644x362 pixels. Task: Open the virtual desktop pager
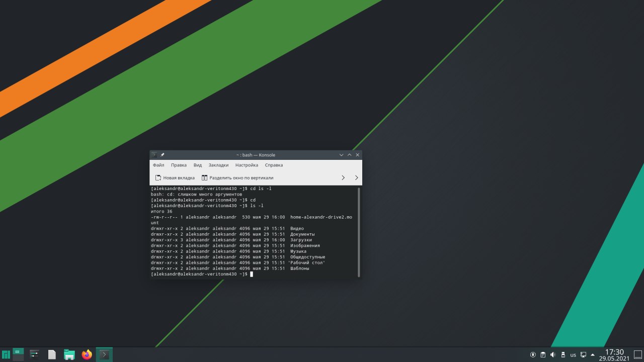18,354
